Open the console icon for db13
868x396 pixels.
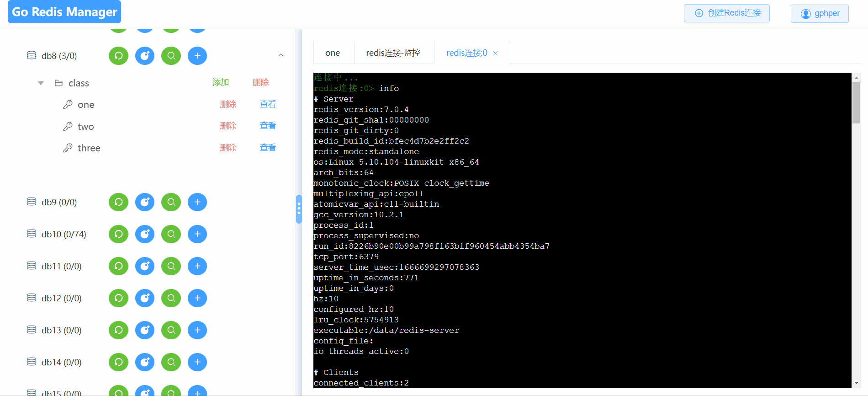click(145, 330)
